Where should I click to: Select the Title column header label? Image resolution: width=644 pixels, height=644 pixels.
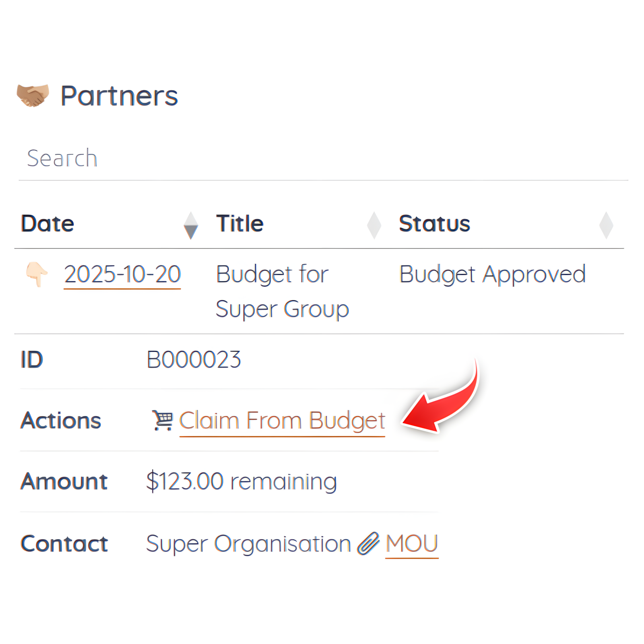[x=239, y=224]
